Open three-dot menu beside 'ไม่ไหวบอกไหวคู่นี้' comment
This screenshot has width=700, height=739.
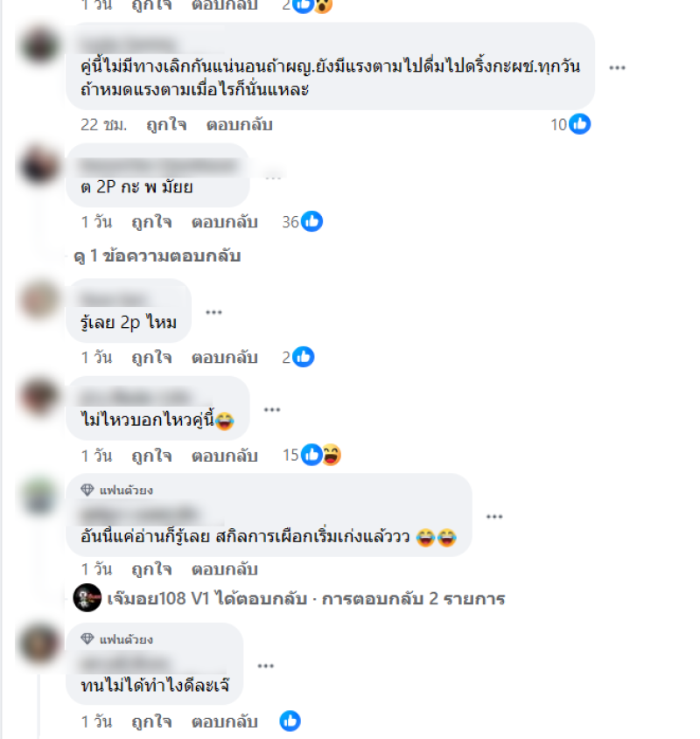click(272, 409)
